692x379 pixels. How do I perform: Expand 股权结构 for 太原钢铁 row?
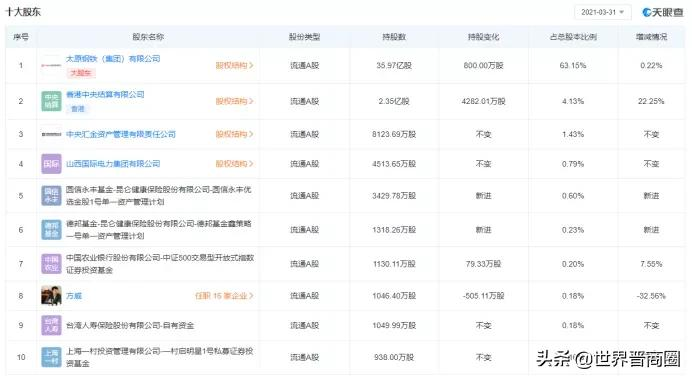(x=234, y=65)
